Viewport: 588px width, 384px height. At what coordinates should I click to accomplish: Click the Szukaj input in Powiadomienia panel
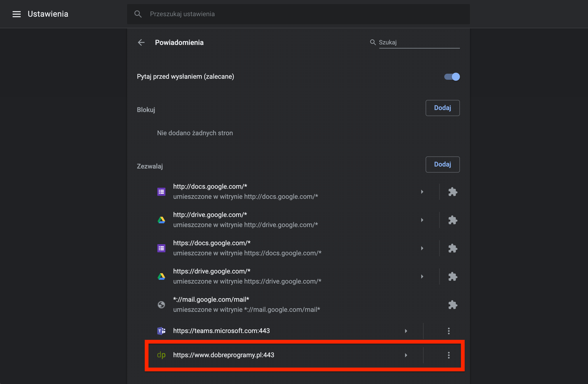(418, 42)
